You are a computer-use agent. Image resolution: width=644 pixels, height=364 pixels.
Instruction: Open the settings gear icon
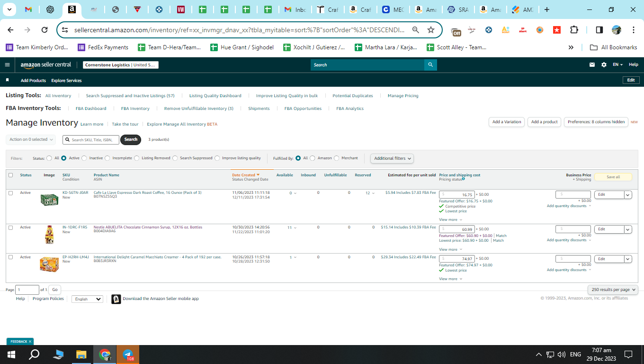point(604,65)
